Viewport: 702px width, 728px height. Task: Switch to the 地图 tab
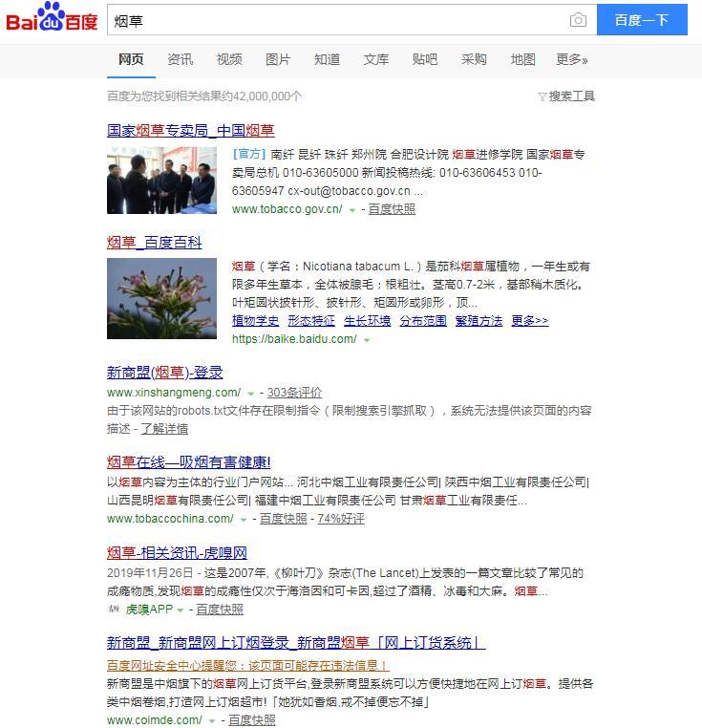pos(522,59)
